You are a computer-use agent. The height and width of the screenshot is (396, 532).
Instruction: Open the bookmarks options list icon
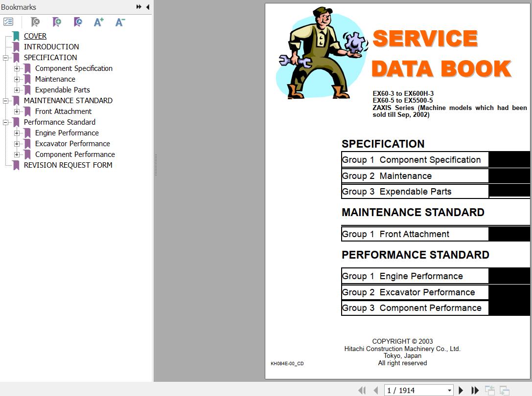[x=8, y=22]
